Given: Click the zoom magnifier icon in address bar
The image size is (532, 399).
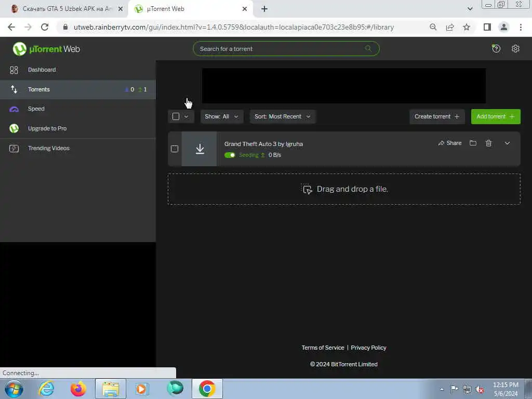Looking at the screenshot, I should coord(433,27).
